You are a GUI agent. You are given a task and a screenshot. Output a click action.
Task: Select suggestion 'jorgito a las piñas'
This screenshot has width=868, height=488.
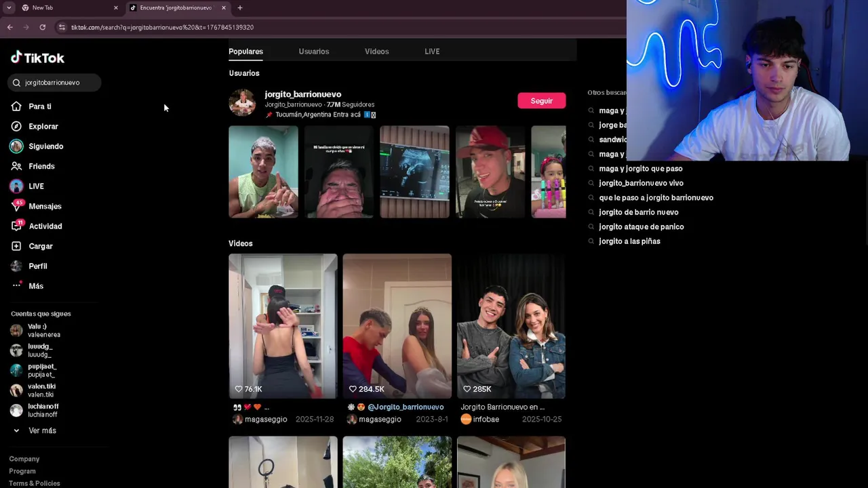[629, 241]
